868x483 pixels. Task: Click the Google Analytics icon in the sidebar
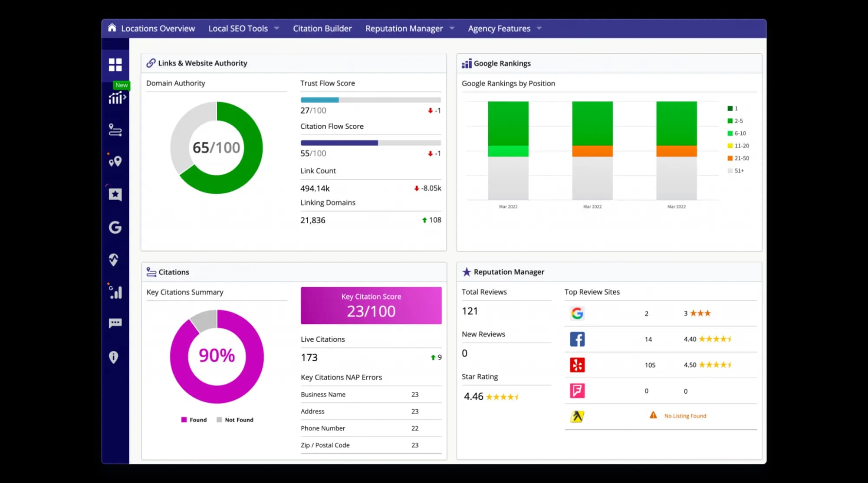coord(115,291)
